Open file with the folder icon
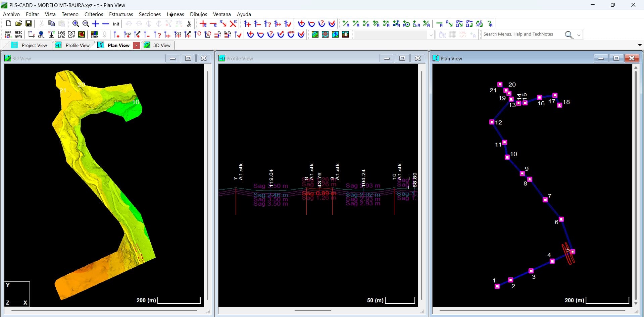644x317 pixels. tap(18, 23)
